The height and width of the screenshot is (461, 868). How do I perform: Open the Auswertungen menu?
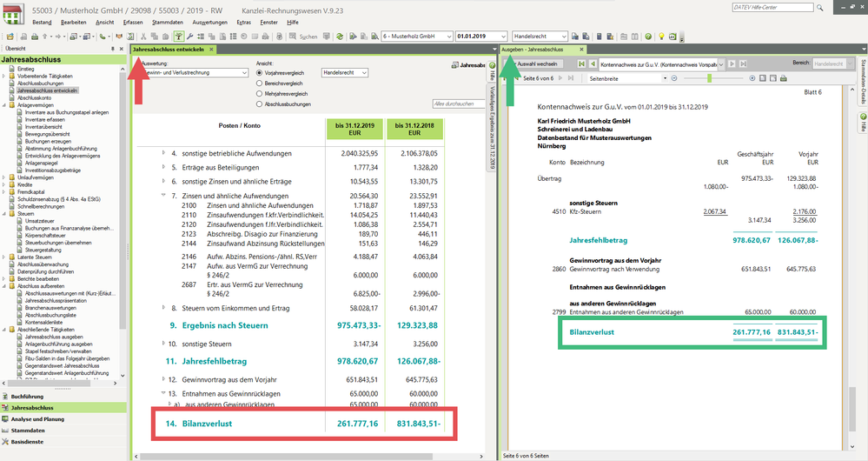pyautogui.click(x=209, y=22)
